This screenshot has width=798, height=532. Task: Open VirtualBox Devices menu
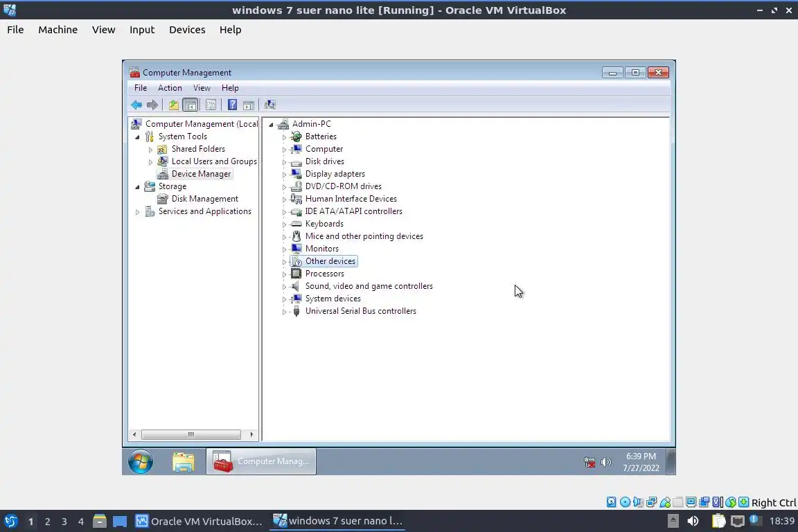[187, 30]
